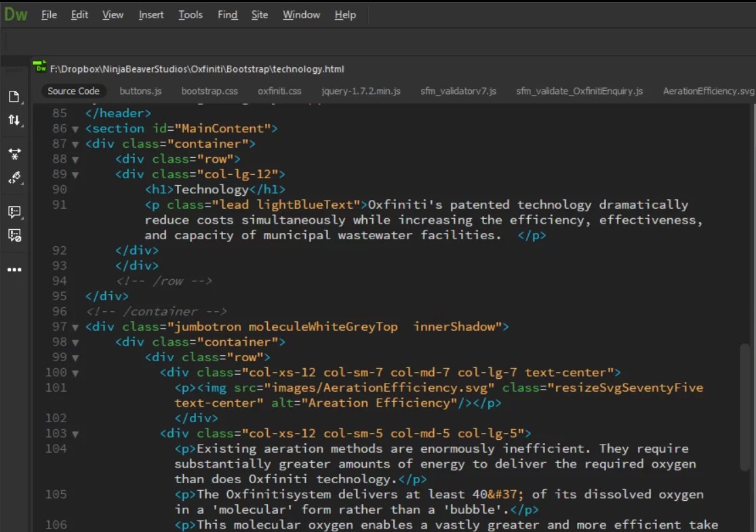Open the Edit menu
The image size is (756, 532).
pyautogui.click(x=79, y=15)
